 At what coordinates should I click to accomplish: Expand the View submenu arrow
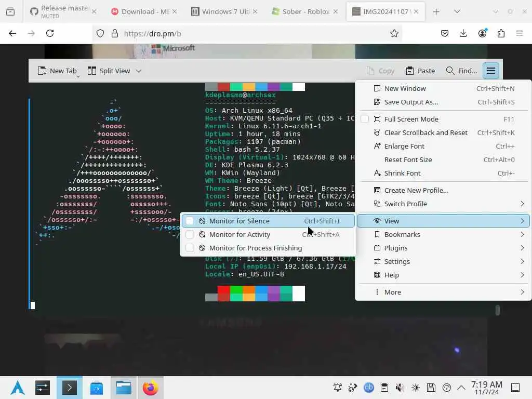522,221
